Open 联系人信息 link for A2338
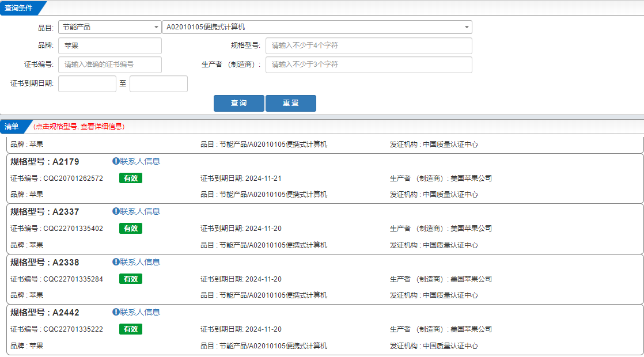The height and width of the screenshot is (357, 644). click(x=139, y=262)
